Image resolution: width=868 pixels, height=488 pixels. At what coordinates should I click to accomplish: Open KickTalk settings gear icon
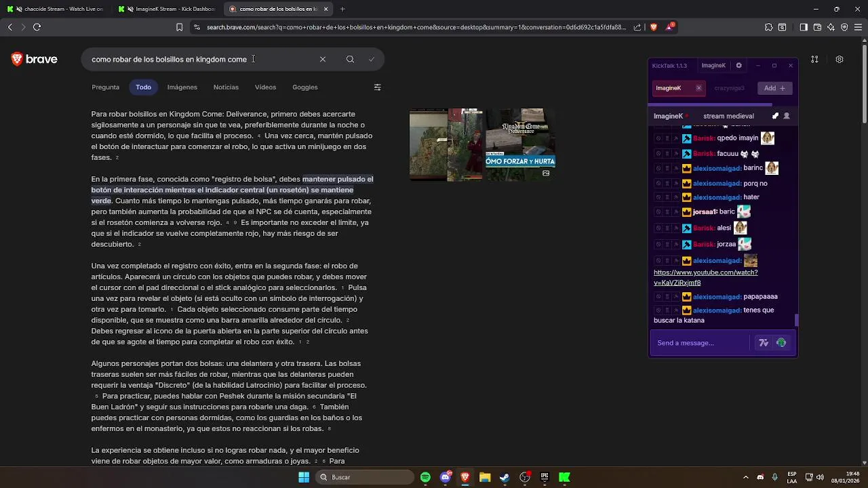(738, 66)
